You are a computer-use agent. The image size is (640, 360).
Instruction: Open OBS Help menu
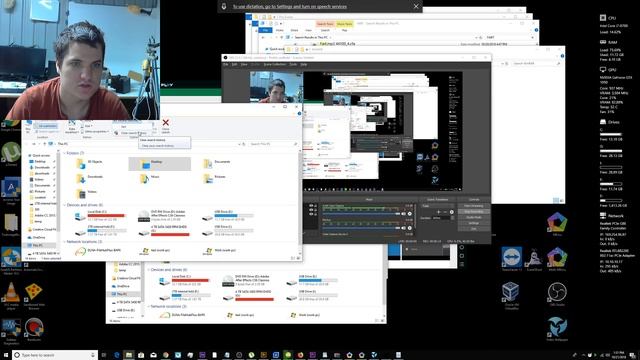point(304,64)
